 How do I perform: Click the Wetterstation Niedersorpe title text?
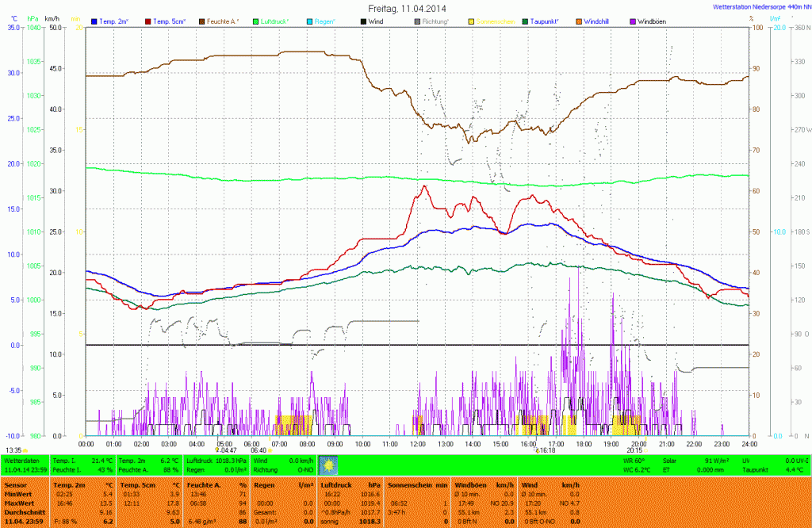[757, 6]
